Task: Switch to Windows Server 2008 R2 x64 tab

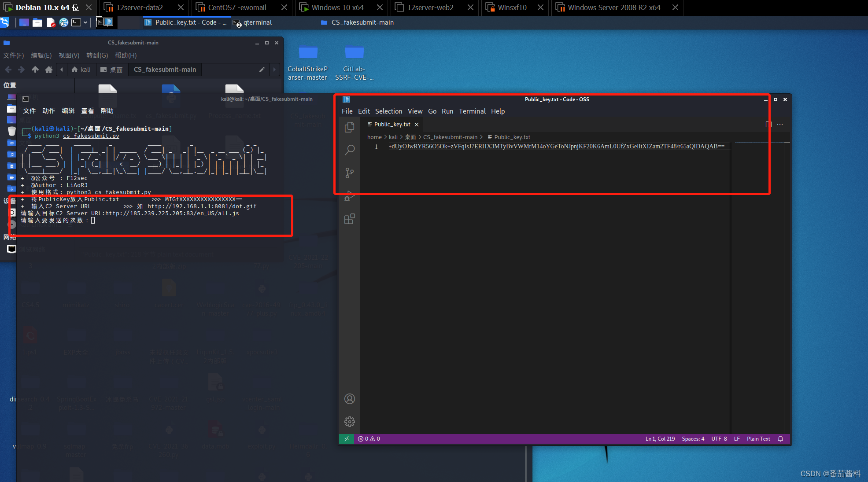Action: click(614, 7)
